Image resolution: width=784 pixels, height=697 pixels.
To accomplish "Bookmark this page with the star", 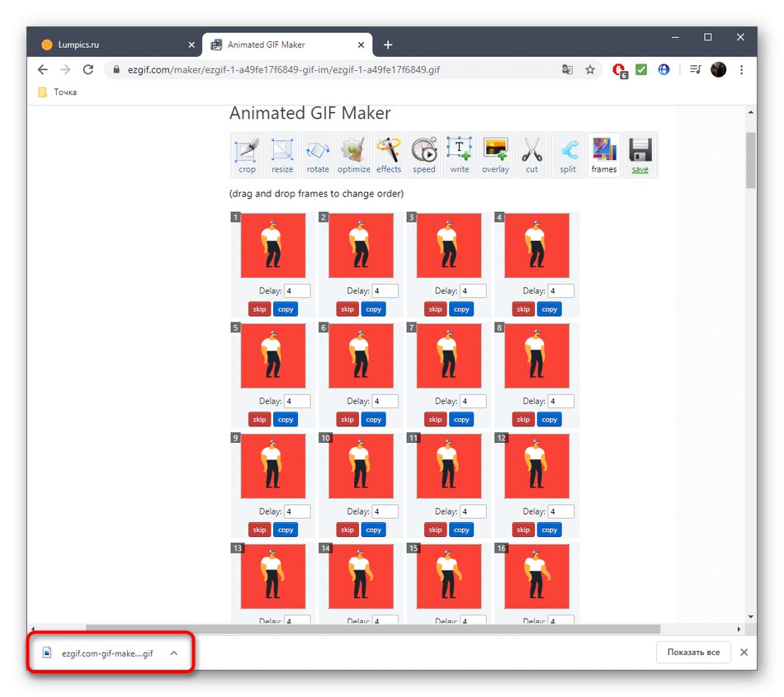I will [590, 69].
